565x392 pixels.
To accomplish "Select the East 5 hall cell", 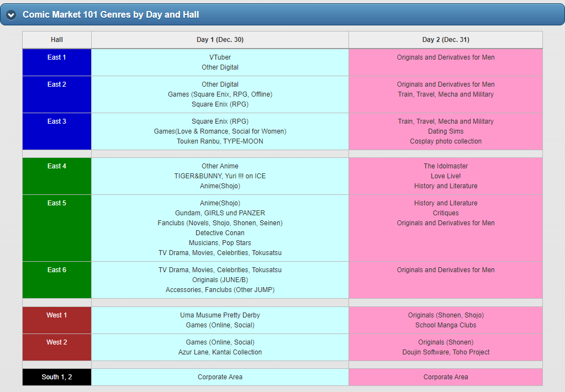I will pyautogui.click(x=56, y=228).
